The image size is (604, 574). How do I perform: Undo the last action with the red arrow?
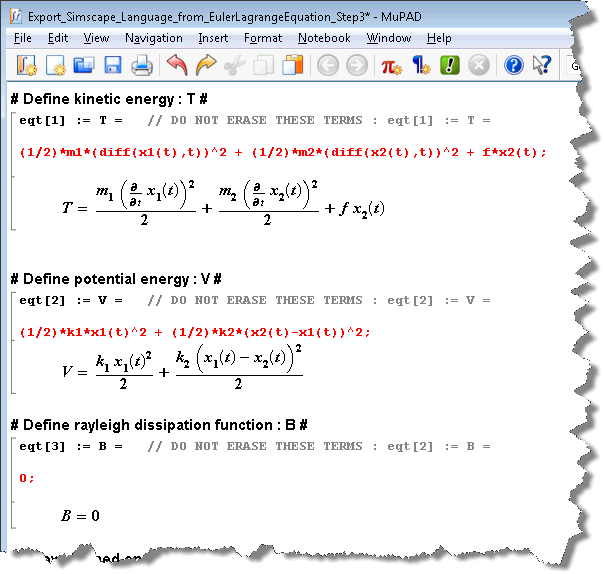coord(177,66)
